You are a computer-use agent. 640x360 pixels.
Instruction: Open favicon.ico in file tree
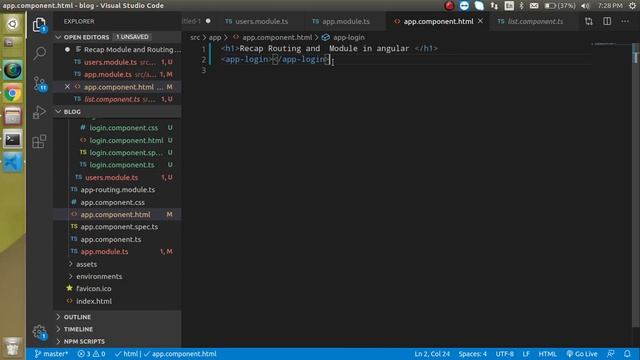[118, 289]
